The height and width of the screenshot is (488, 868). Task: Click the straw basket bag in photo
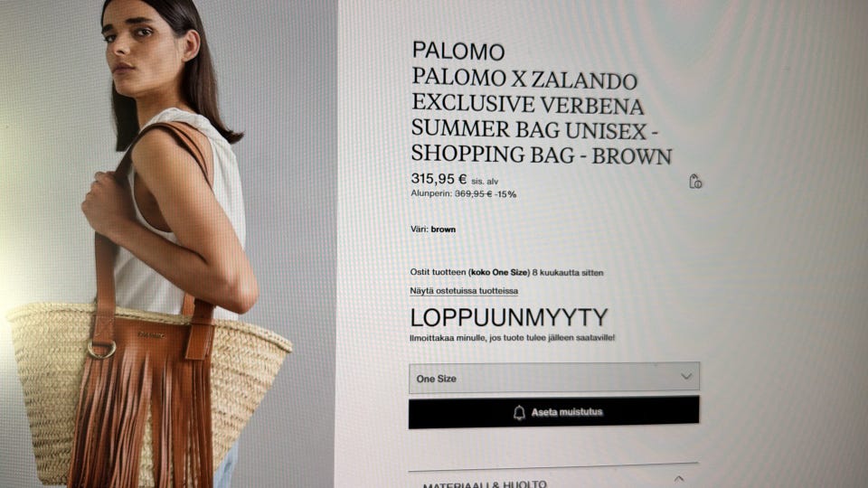point(148,393)
